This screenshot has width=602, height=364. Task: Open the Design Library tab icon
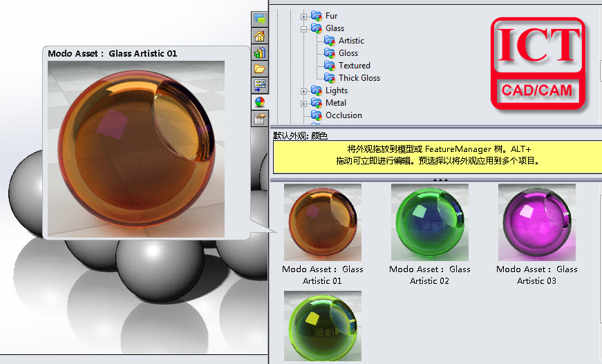(x=260, y=53)
